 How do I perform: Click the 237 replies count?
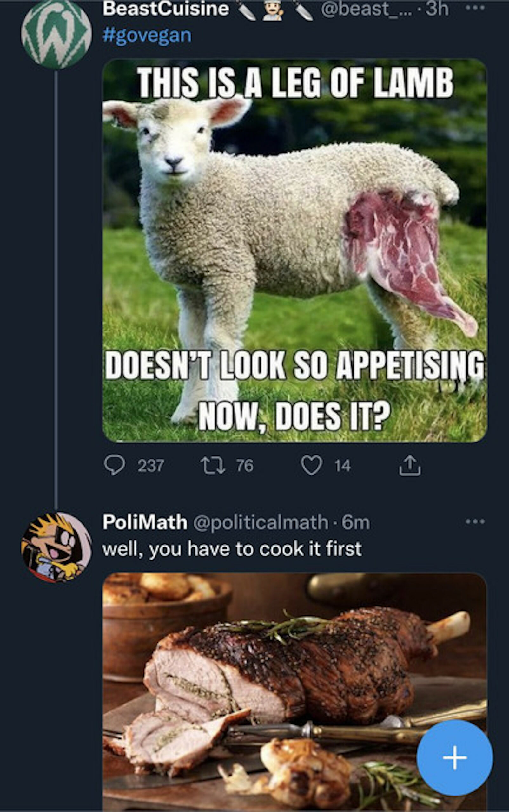[150, 466]
